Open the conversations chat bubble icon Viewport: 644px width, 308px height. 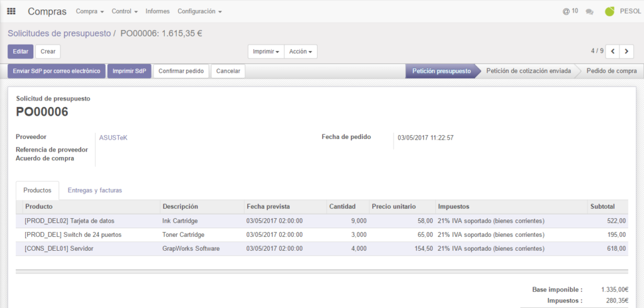pos(589,12)
